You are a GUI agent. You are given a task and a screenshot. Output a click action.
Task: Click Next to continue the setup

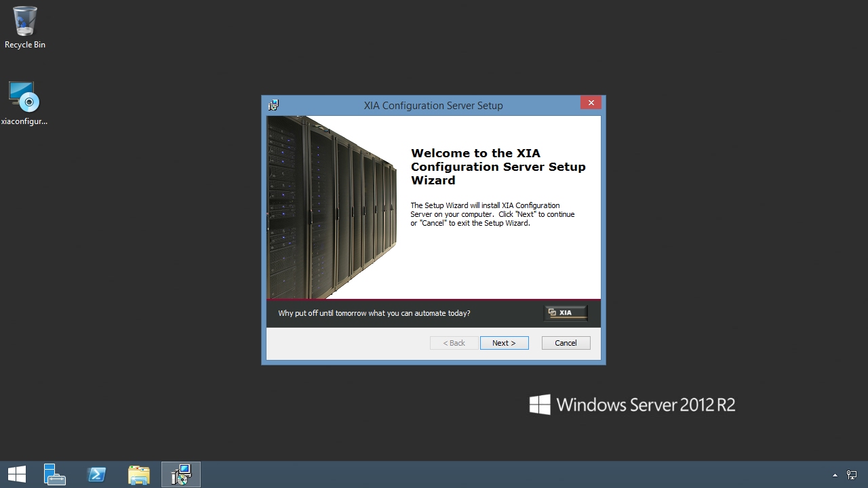(x=504, y=343)
